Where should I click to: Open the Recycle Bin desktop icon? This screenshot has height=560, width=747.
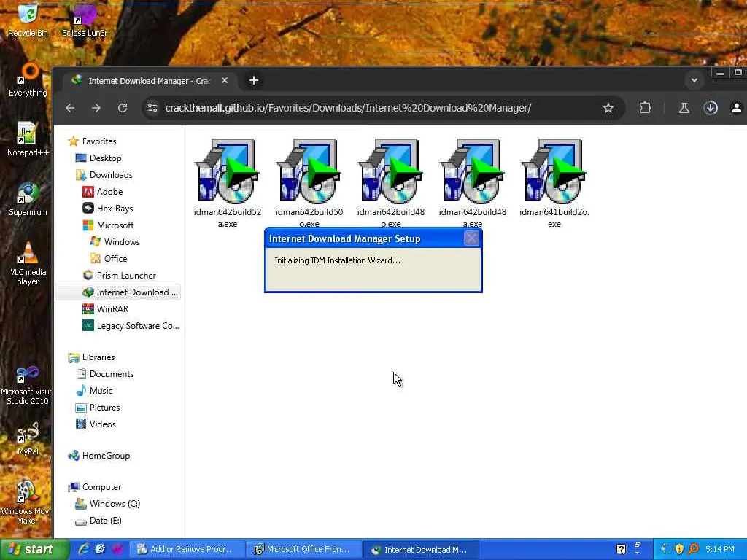28,19
